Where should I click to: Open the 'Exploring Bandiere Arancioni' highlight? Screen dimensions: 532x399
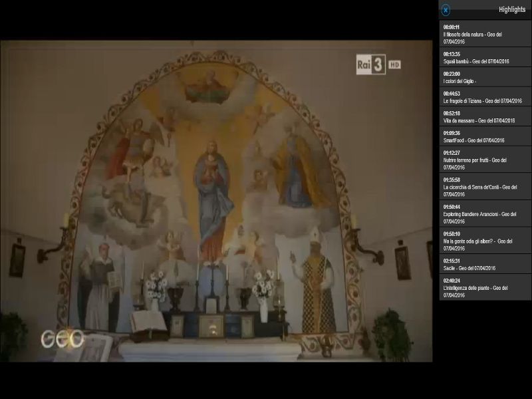(485, 213)
